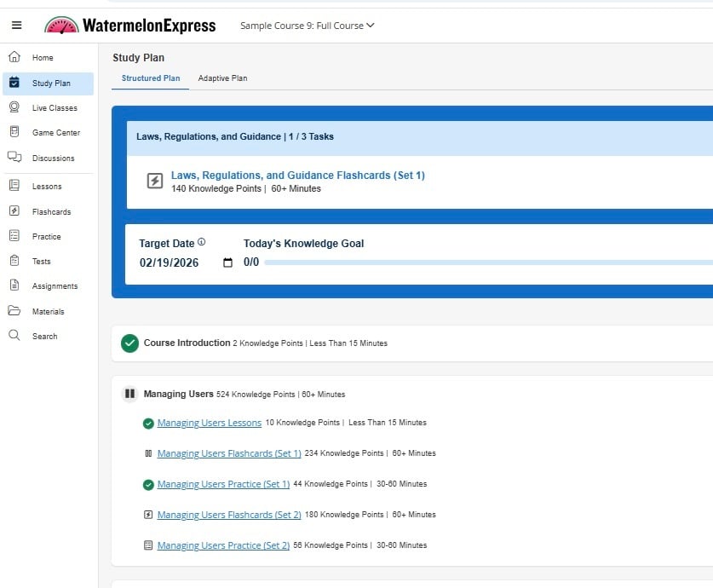Open the Sample Course 9 dropdown
713x588 pixels.
pyautogui.click(x=307, y=26)
